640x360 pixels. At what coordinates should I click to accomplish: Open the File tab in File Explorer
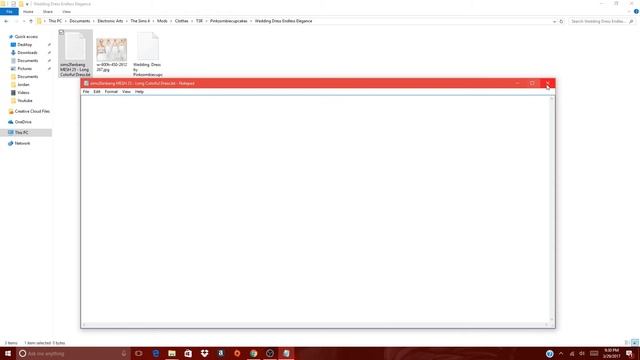[9, 12]
